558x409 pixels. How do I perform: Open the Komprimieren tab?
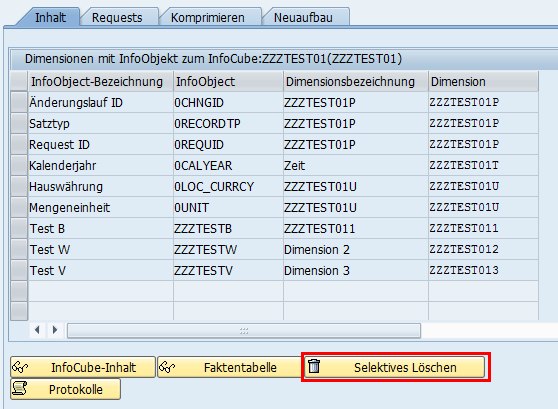click(x=207, y=17)
